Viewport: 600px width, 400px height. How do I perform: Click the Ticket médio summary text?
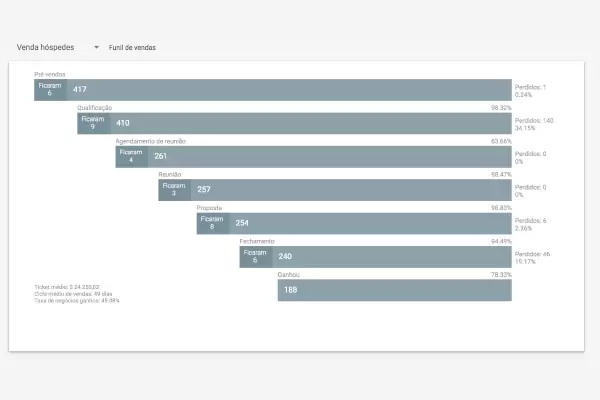[x=67, y=288]
